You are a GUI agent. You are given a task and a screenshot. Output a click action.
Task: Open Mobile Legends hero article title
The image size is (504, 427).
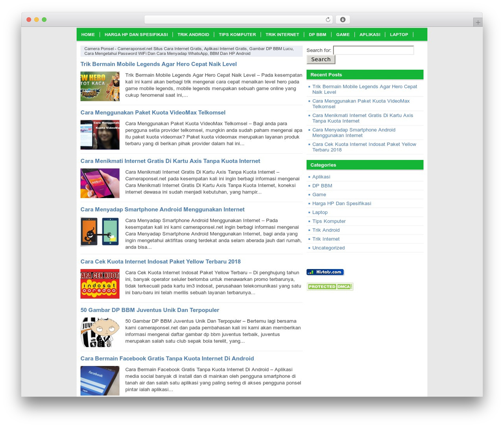tap(159, 64)
